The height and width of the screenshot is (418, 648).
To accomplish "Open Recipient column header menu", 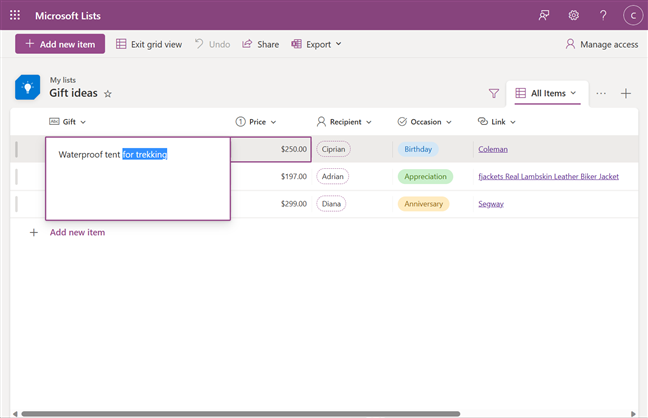I will [344, 122].
